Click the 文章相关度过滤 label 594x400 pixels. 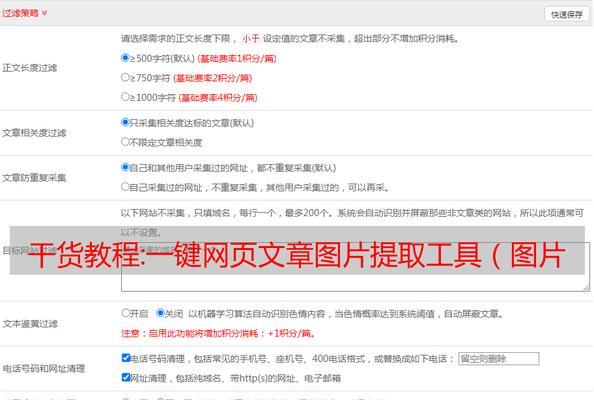(34, 133)
